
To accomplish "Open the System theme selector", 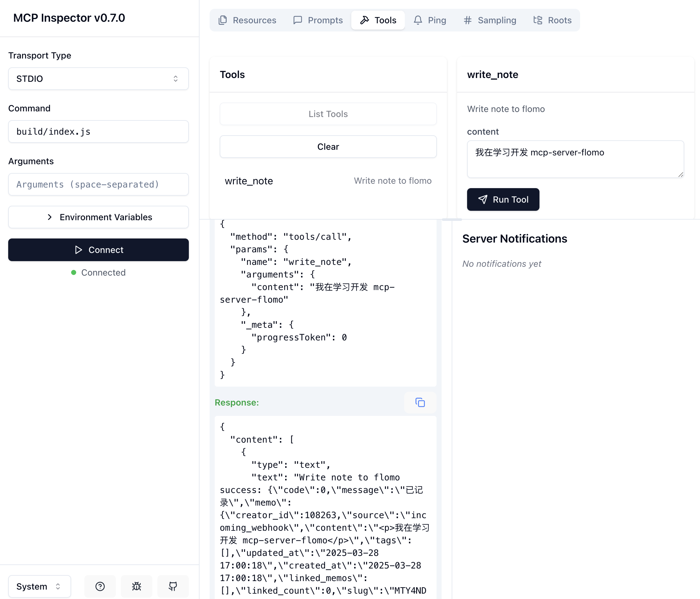I will point(39,586).
